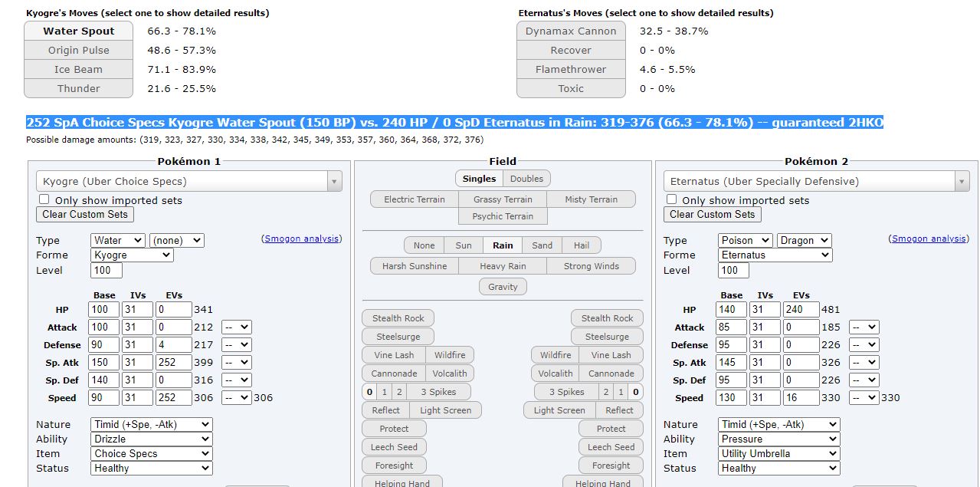Open Kyogre's Drizzle ability dropdown
This screenshot has height=487, width=980.
click(x=151, y=439)
